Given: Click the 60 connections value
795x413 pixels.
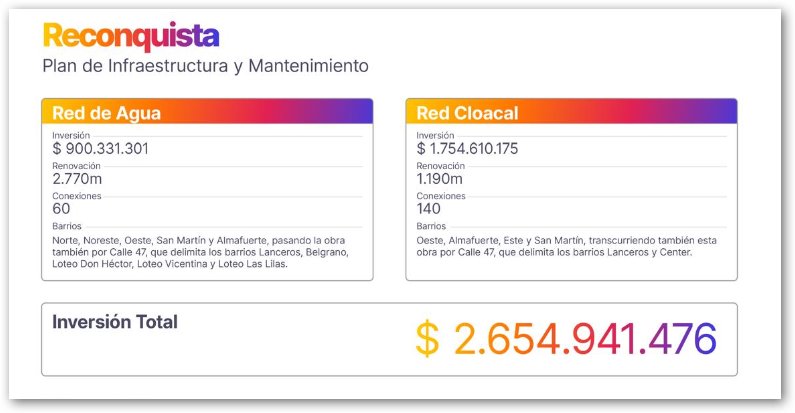Looking at the screenshot, I should click(x=61, y=210).
